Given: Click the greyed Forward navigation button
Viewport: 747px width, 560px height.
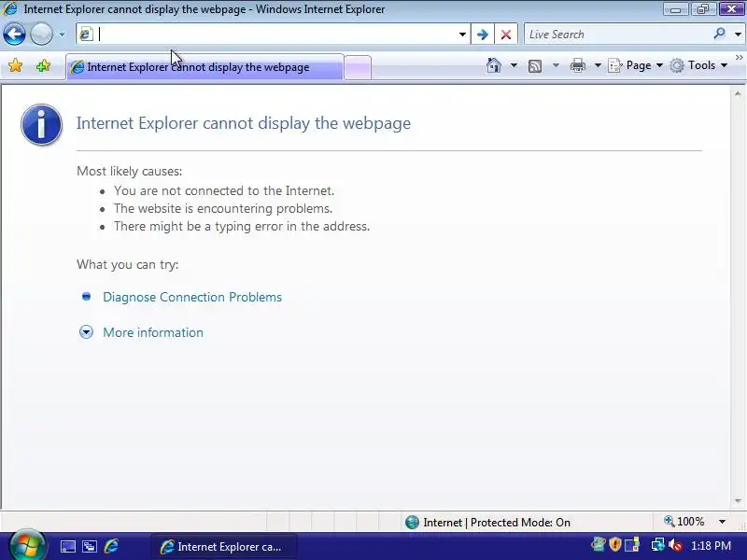Looking at the screenshot, I should click(41, 35).
